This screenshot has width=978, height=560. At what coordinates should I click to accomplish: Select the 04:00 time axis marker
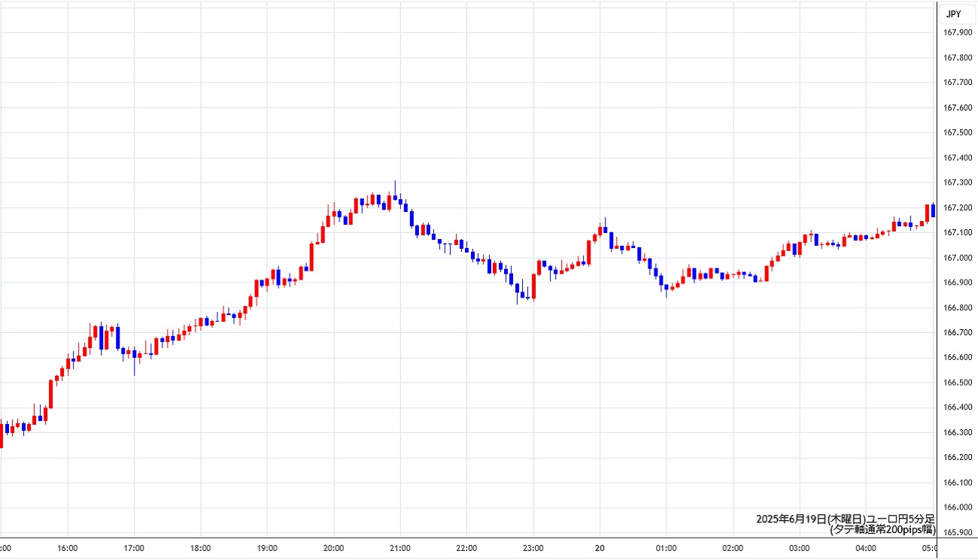[x=866, y=548]
